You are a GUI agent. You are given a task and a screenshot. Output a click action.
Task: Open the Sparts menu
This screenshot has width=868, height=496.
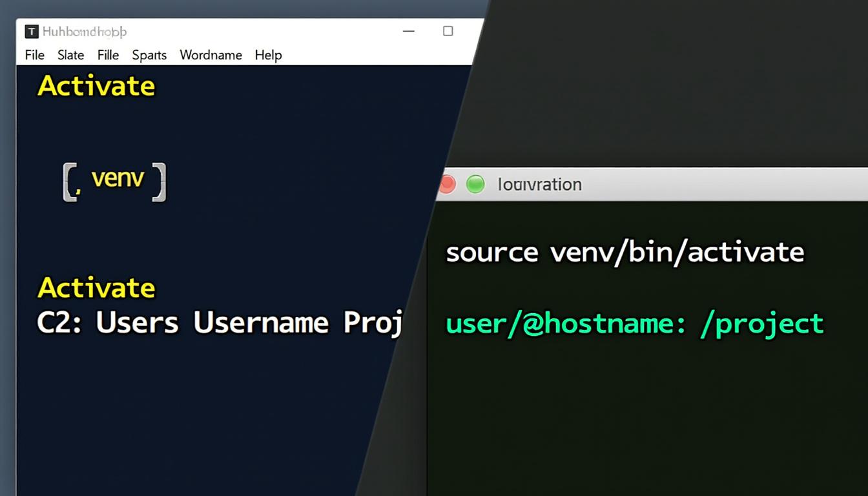pos(149,56)
